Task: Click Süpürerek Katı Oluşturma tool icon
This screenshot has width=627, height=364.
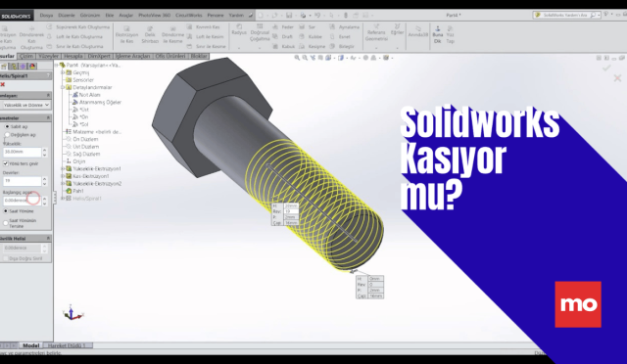Action: tap(49, 26)
